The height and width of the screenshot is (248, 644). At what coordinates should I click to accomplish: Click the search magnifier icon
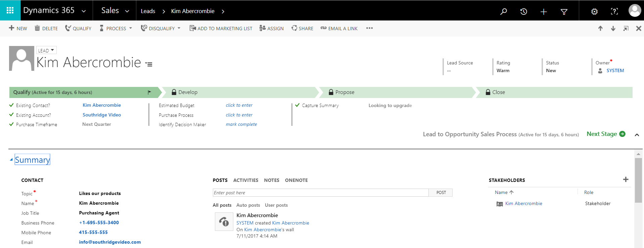point(503,12)
